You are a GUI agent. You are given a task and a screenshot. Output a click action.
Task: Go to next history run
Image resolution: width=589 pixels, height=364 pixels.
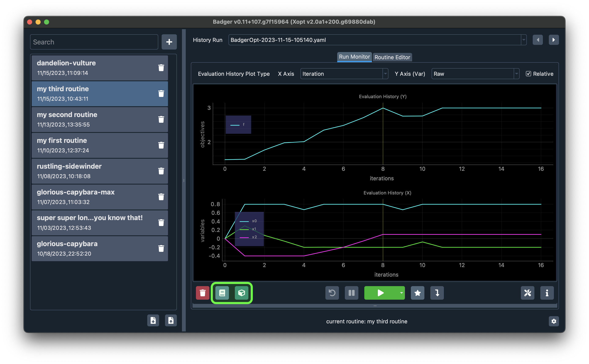click(554, 40)
